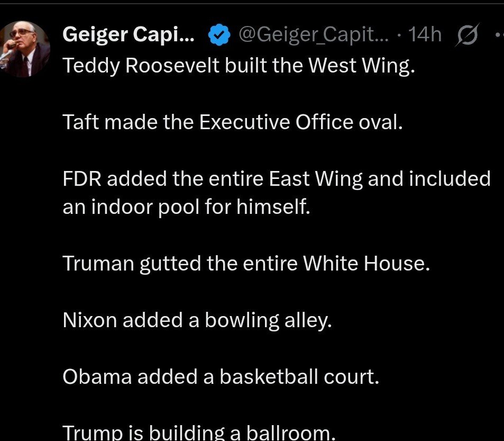Click the Grok slashed-circle icon
The height and width of the screenshot is (441, 504).
tap(467, 35)
